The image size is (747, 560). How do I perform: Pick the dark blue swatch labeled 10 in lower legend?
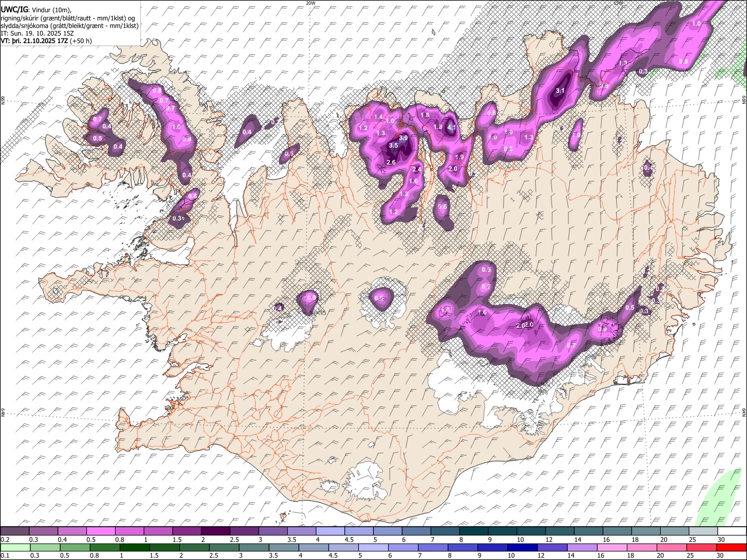coord(522,547)
